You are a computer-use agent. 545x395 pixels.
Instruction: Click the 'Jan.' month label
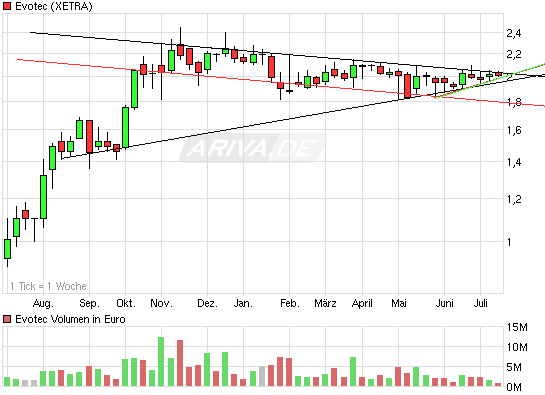pos(243,303)
